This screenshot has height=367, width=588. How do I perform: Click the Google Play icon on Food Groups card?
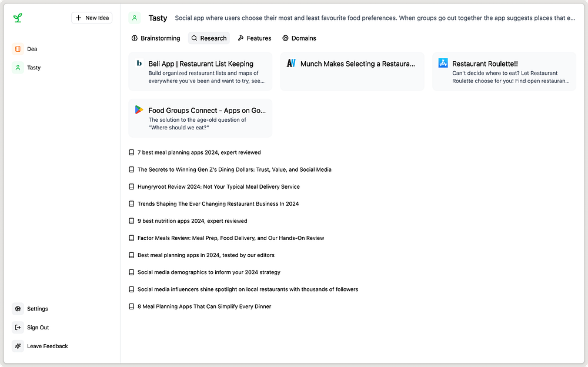(x=139, y=109)
